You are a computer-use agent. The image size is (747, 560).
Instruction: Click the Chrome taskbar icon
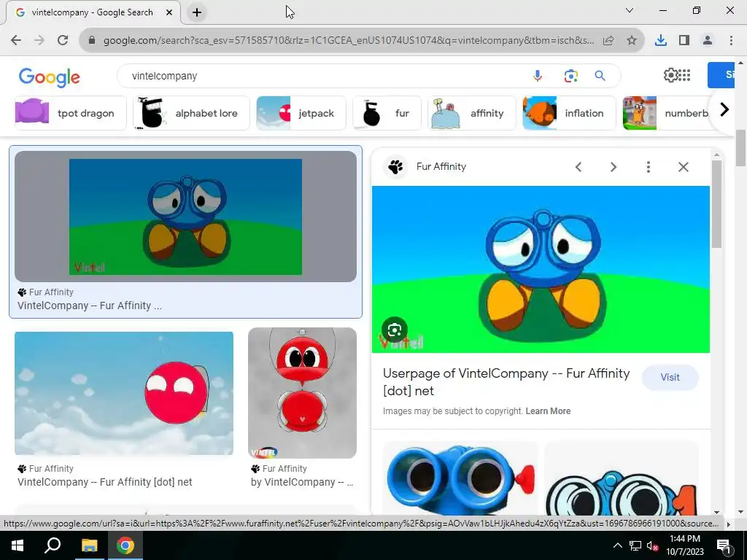click(x=125, y=545)
